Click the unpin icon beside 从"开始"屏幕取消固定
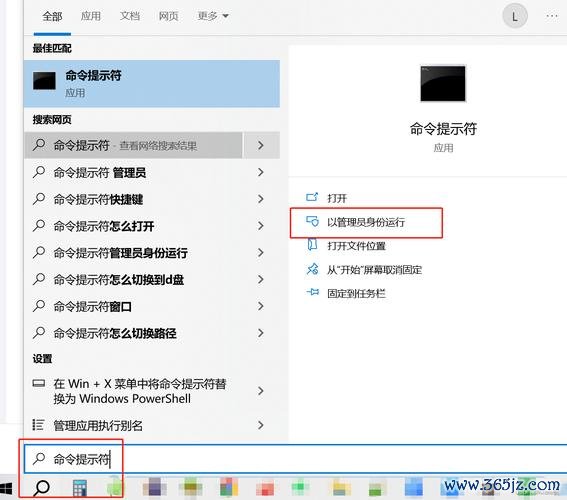Screen dimensions: 567x500 tap(312, 269)
